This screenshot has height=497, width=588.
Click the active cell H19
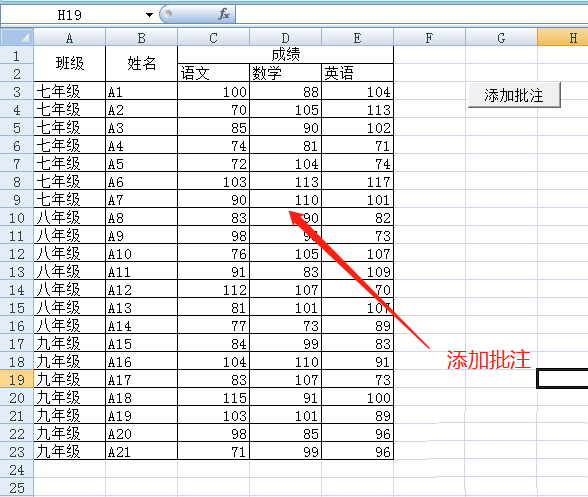click(562, 379)
